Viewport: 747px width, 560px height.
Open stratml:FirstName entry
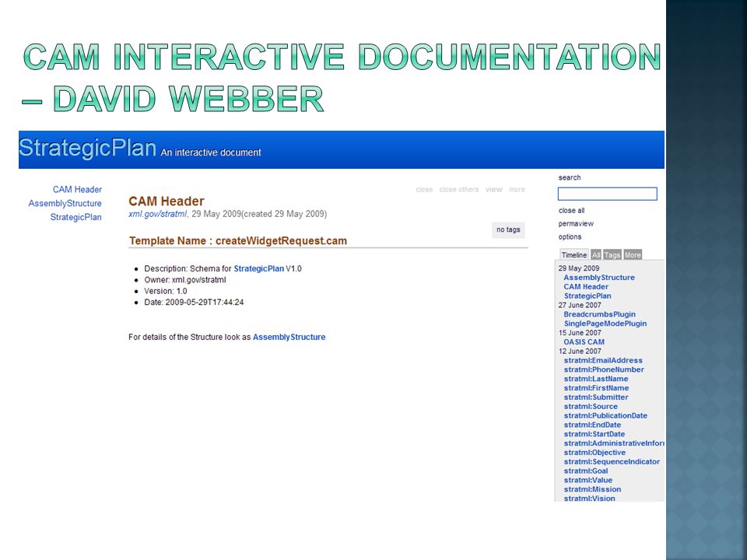click(x=596, y=388)
